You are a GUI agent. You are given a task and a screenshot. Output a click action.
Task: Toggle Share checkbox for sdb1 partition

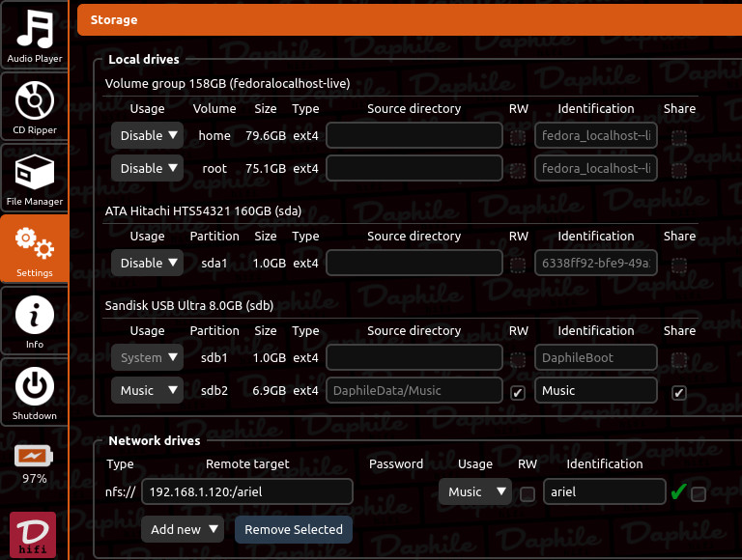tap(679, 359)
